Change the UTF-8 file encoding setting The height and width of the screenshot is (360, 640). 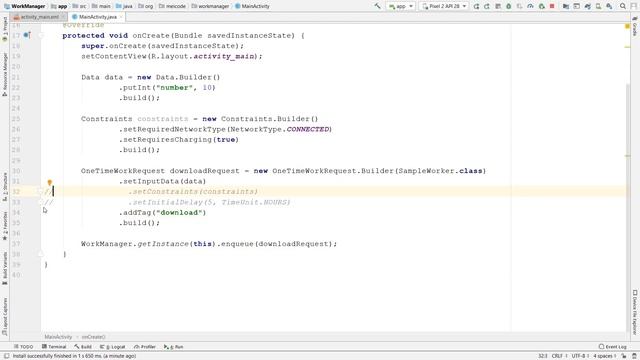pyautogui.click(x=580, y=356)
